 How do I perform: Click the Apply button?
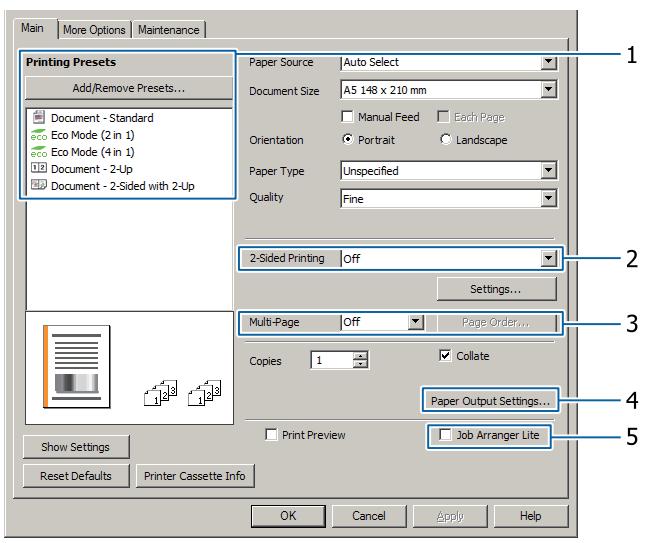click(x=450, y=515)
